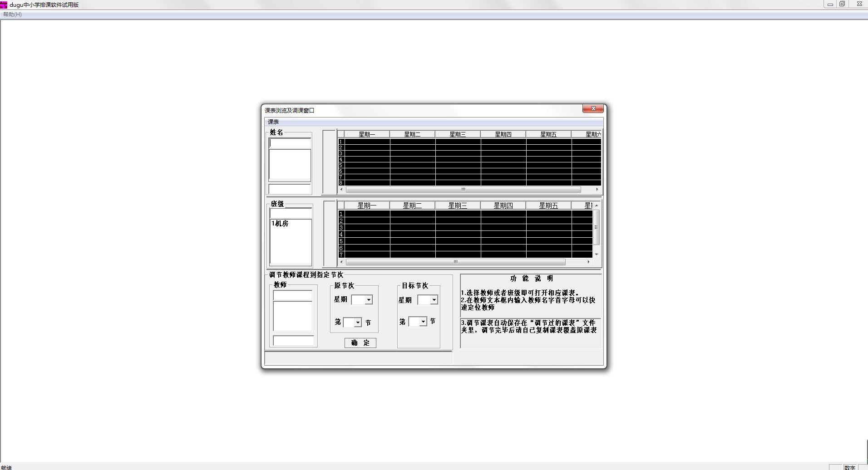This screenshot has width=868, height=470.
Task: Close the 课表浏览及调课窗口 dialog
Action: coord(593,109)
